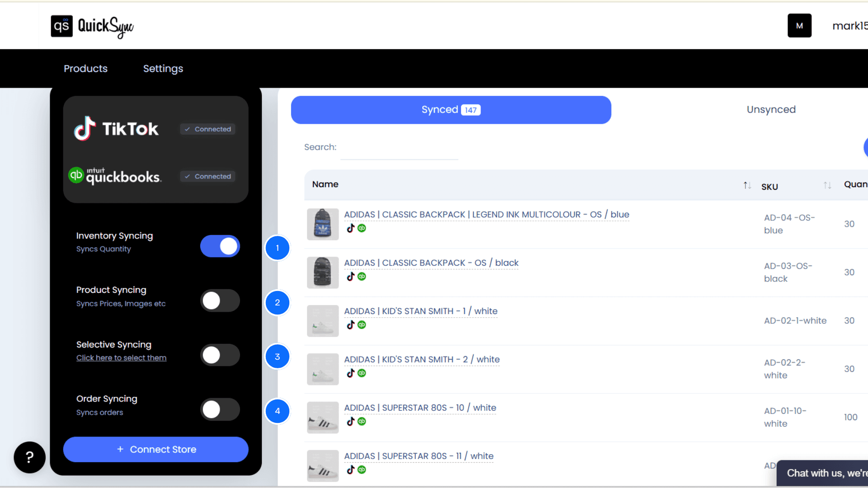Click QuickBooks icon under Kid's Stan Smith 2
Viewport: 868px width, 488px height.
pos(362,373)
